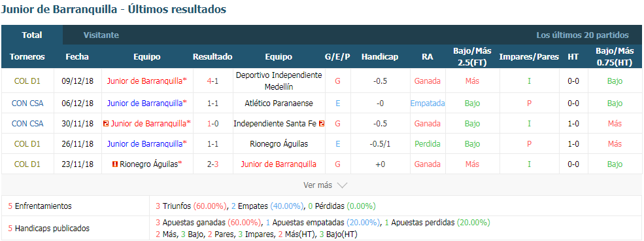Select the Total tab

(32, 35)
